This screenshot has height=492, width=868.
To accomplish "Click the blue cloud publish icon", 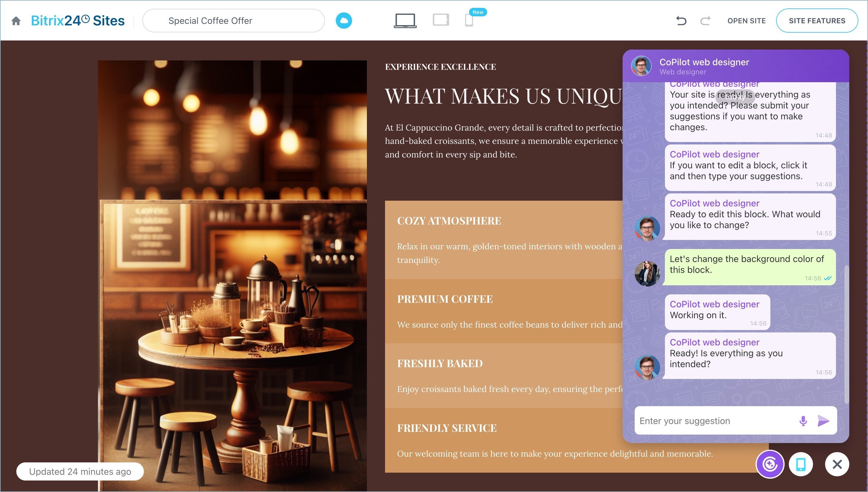I will (344, 21).
